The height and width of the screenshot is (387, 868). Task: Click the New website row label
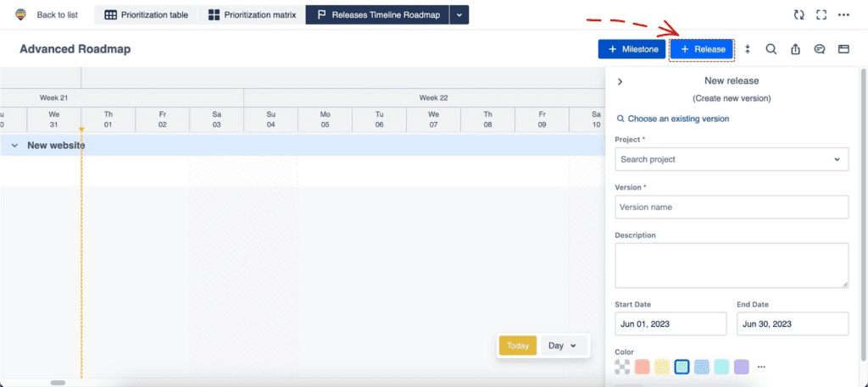tap(56, 146)
